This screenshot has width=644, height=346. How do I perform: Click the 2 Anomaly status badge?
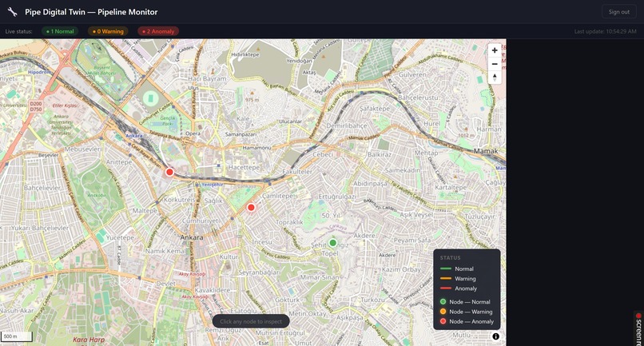point(158,31)
